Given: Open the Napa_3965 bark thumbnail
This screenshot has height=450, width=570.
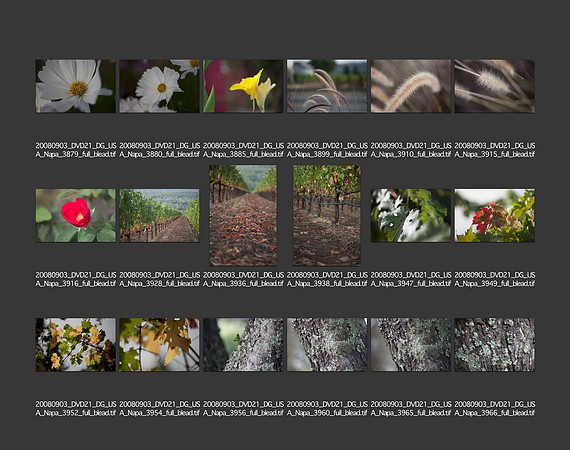Looking at the screenshot, I should pos(411,345).
